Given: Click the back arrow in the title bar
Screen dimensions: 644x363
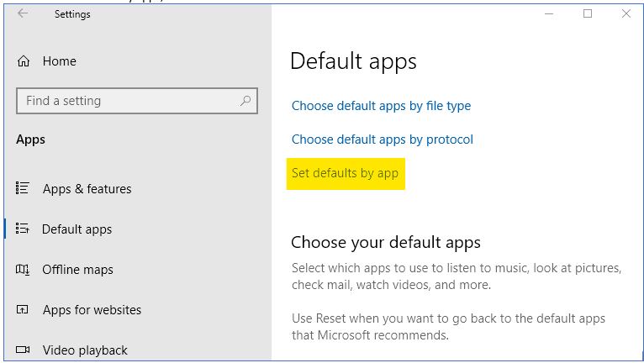Looking at the screenshot, I should (23, 14).
